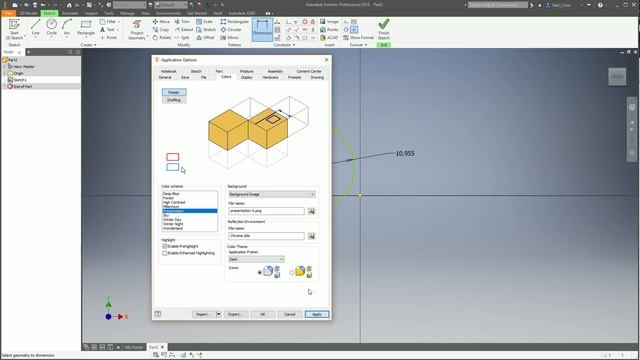Select the Text tool
This screenshot has width=640, height=360.
(107, 29)
